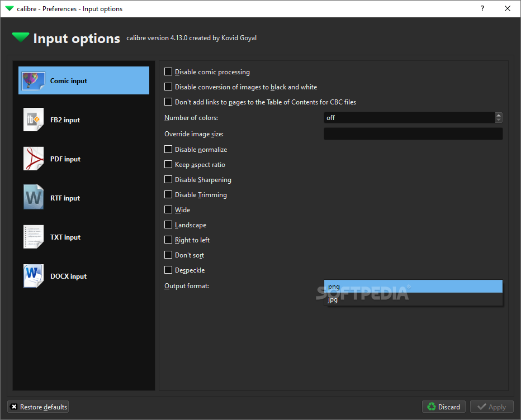Screen dimensions: 521x420
Task: Click the Discard button
Action: pyautogui.click(x=444, y=407)
